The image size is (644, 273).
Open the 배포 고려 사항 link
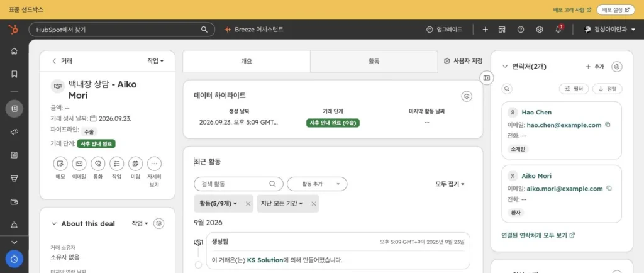572,9
